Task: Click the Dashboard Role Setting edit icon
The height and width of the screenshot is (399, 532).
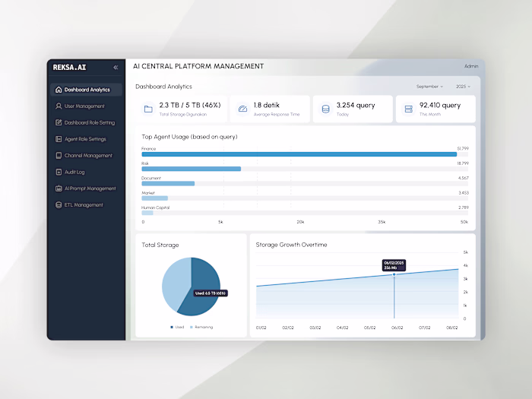Action: (59, 122)
